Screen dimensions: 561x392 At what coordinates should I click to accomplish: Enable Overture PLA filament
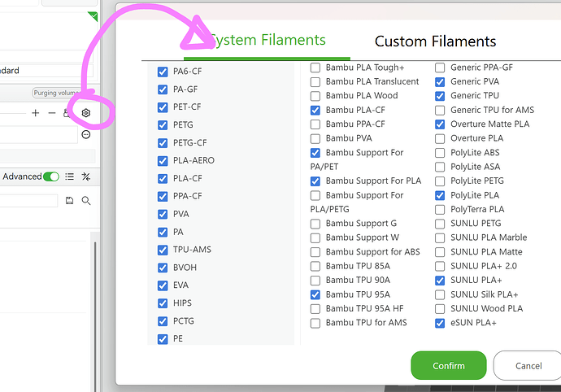(x=440, y=138)
